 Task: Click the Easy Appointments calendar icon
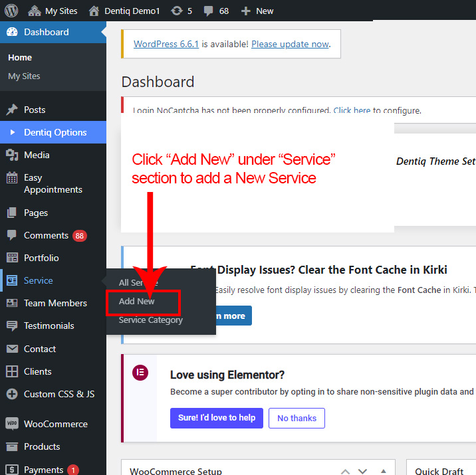pos(12,178)
